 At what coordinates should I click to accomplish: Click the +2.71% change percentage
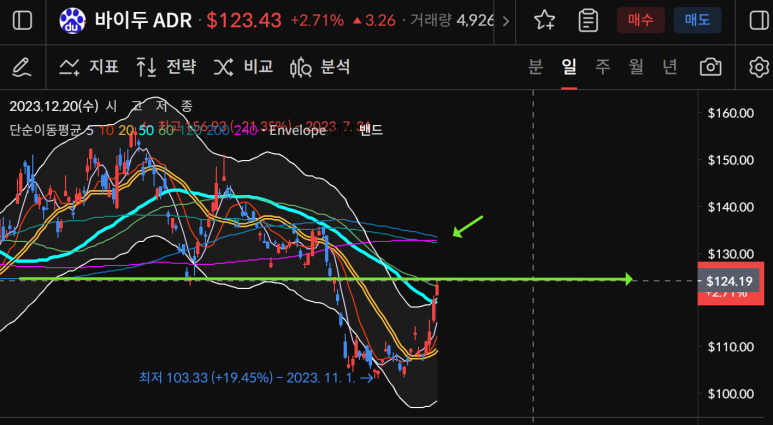pyautogui.click(x=317, y=21)
